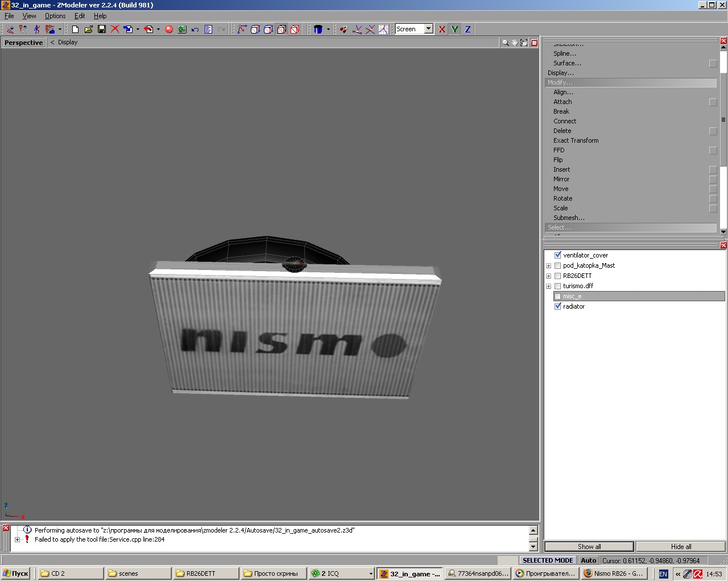
Task: Toggle the SELECTED MODE status button
Action: pyautogui.click(x=548, y=560)
